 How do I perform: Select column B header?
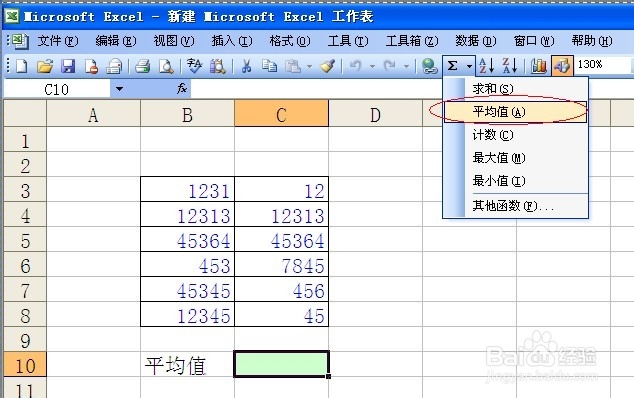pyautogui.click(x=187, y=115)
